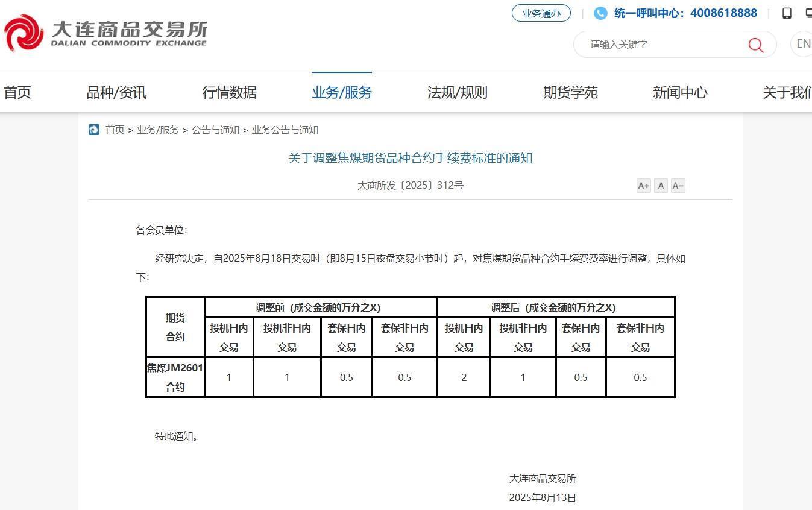Switch to the 行情数据 section
Image resolution: width=812 pixels, height=510 pixels.
tap(229, 92)
